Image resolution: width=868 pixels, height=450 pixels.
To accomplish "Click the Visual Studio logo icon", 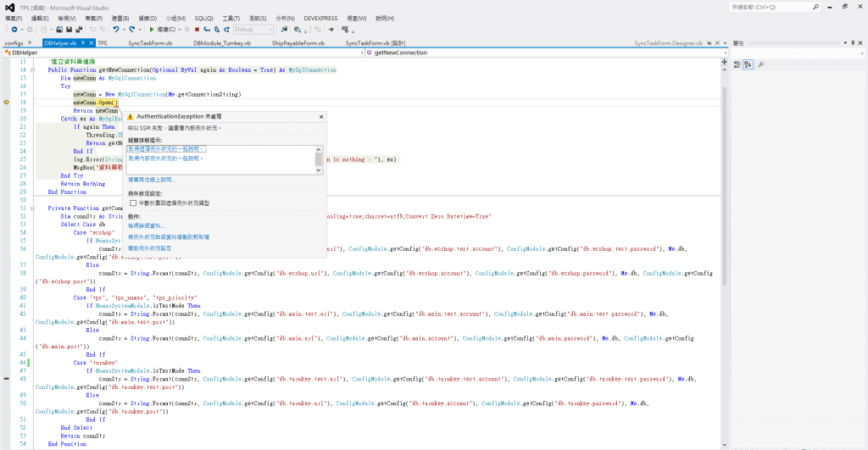I will (x=9, y=8).
